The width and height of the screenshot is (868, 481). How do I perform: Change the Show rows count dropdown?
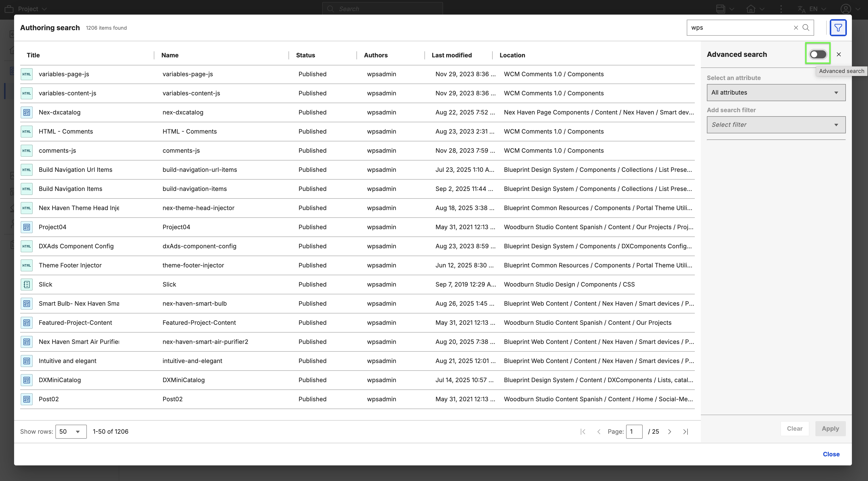71,431
